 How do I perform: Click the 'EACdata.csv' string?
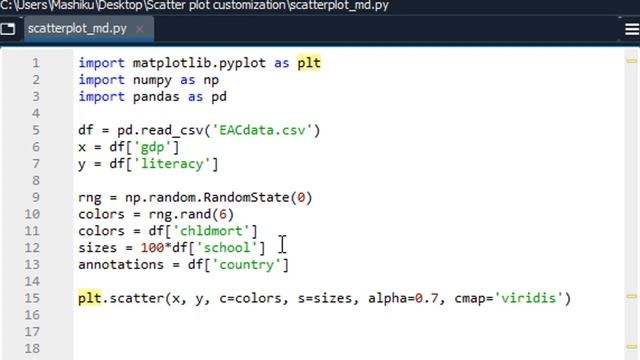click(x=262, y=130)
